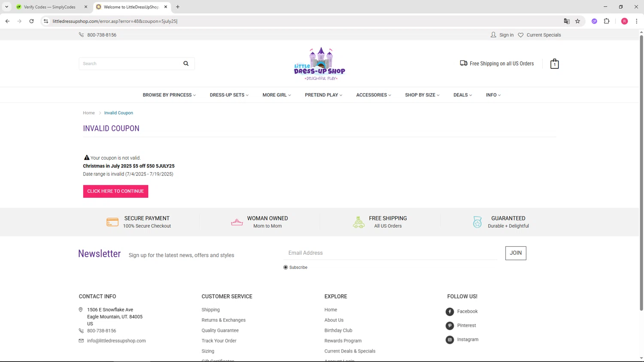
Task: Open About Us link
Action: 334,320
